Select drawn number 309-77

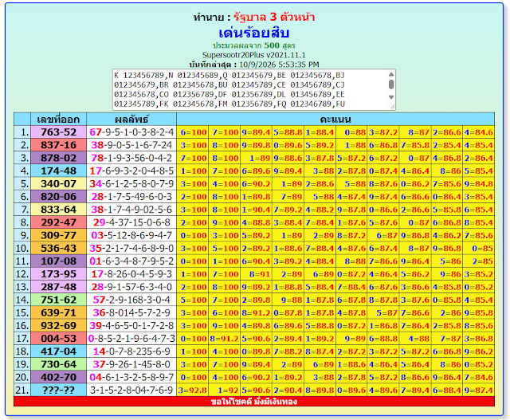coord(58,235)
